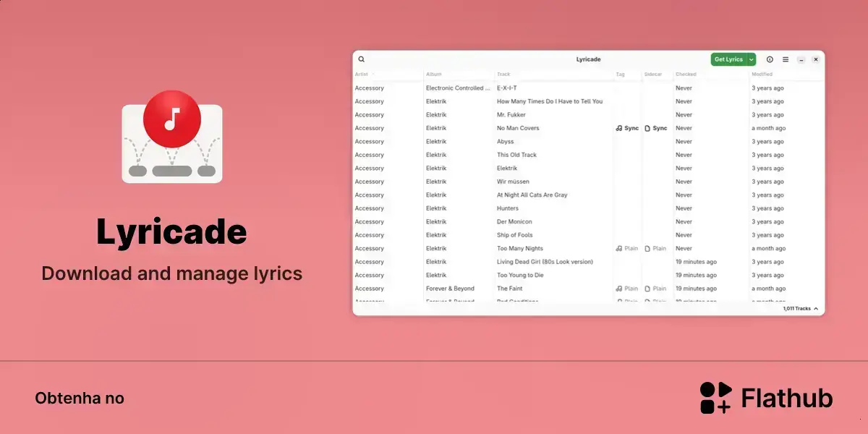The width and height of the screenshot is (868, 434).
Task: Select the track Abyss
Action: coord(506,142)
